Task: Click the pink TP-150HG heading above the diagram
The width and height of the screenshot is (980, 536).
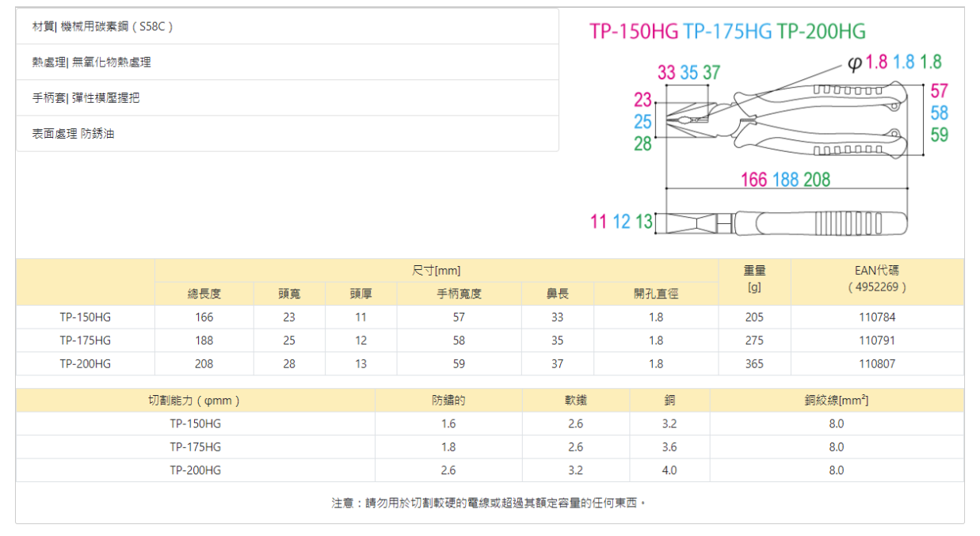Action: pyautogui.click(x=634, y=32)
